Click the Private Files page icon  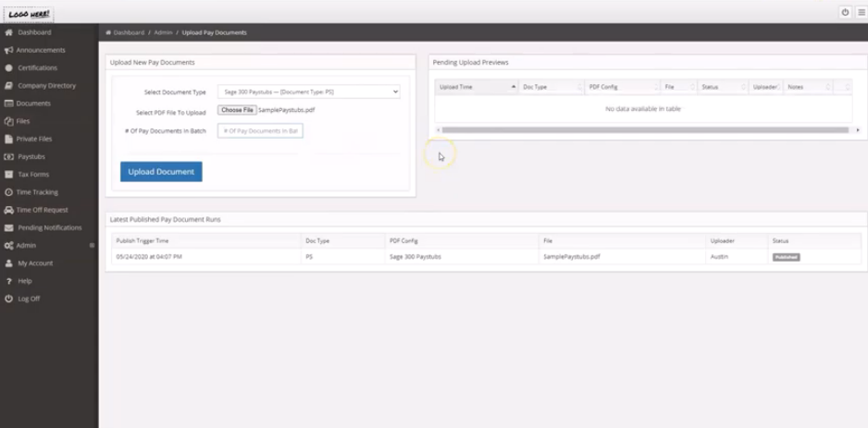(8, 139)
